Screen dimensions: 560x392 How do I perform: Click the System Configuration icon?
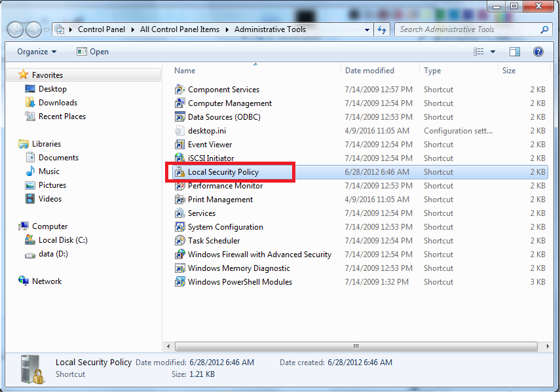click(179, 227)
